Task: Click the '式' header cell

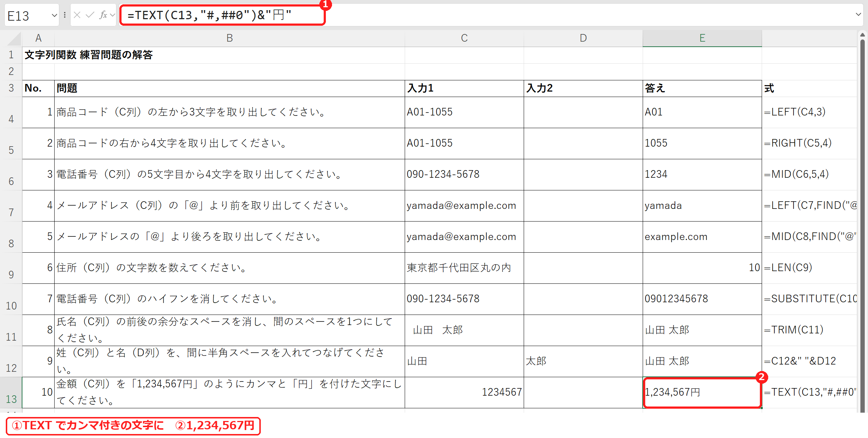Action: (x=809, y=88)
